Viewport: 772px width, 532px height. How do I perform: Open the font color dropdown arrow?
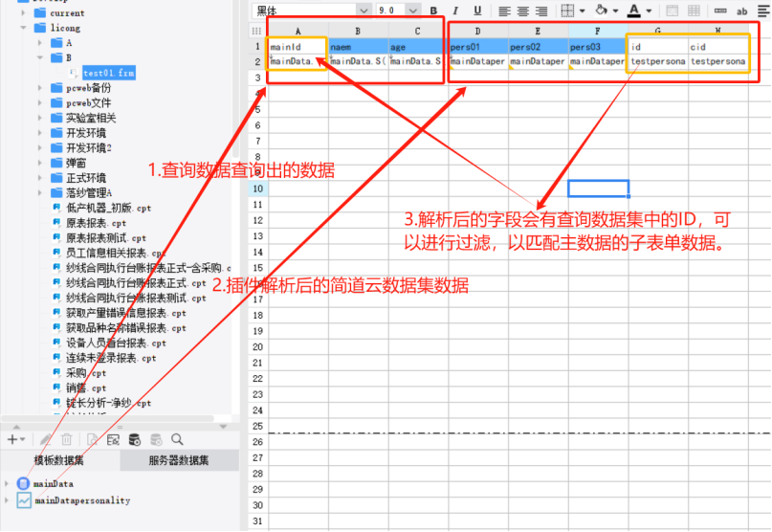click(x=649, y=11)
